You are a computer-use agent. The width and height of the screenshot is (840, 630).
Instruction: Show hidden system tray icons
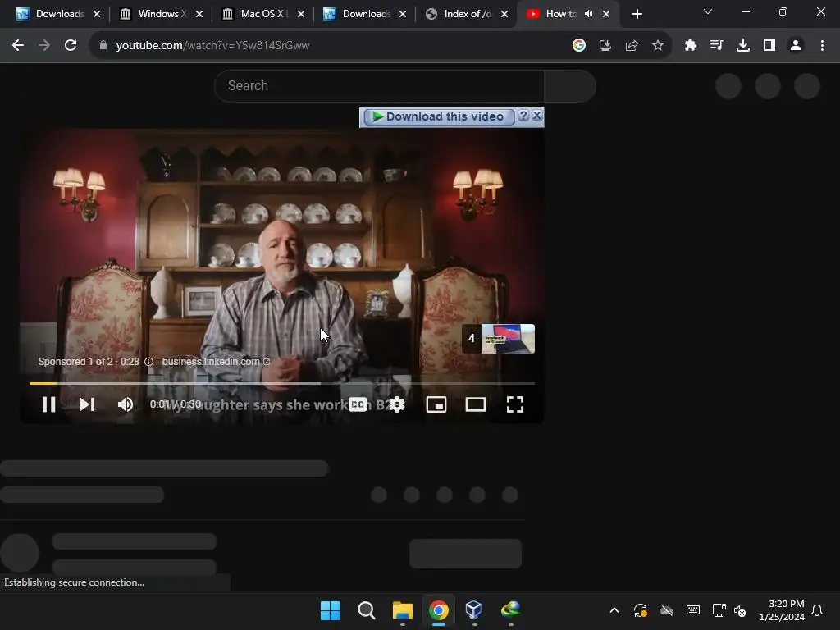click(x=614, y=610)
